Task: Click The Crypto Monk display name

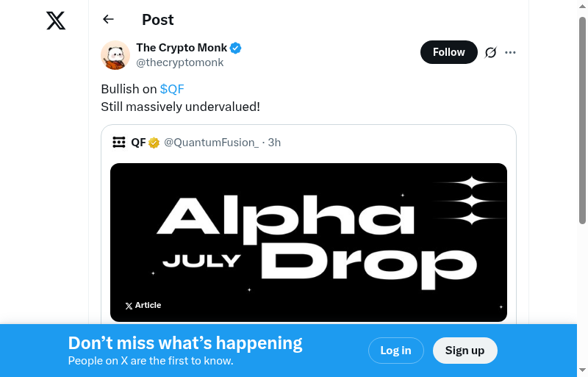Action: click(182, 48)
